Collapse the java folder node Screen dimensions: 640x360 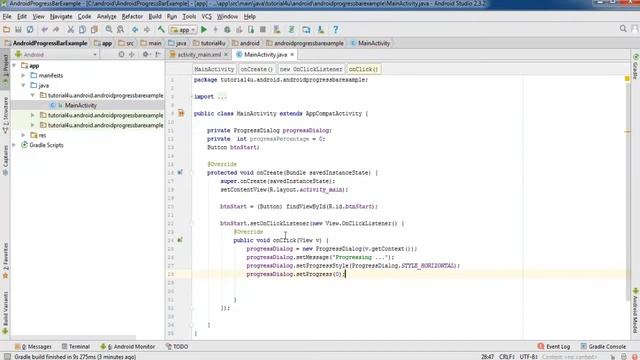coord(24,85)
